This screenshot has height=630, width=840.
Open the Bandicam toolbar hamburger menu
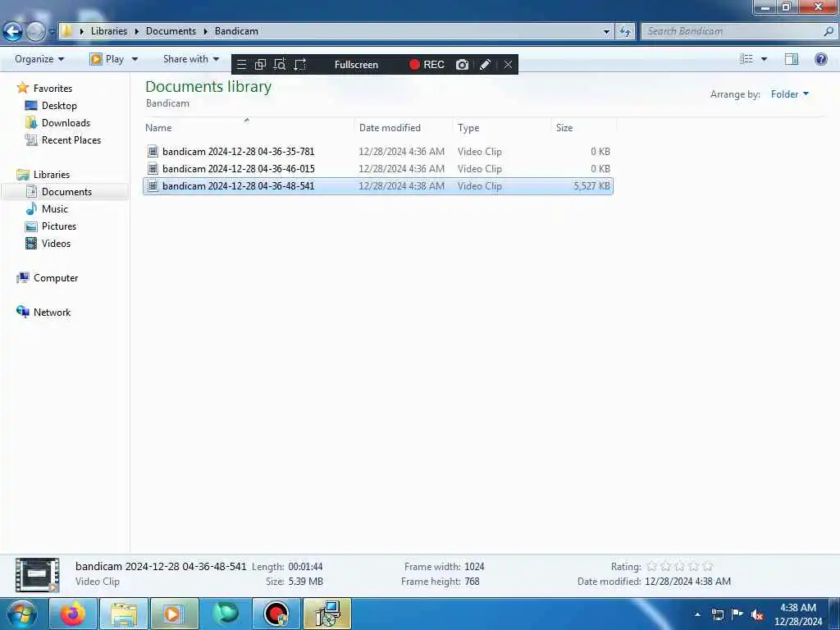tap(242, 65)
